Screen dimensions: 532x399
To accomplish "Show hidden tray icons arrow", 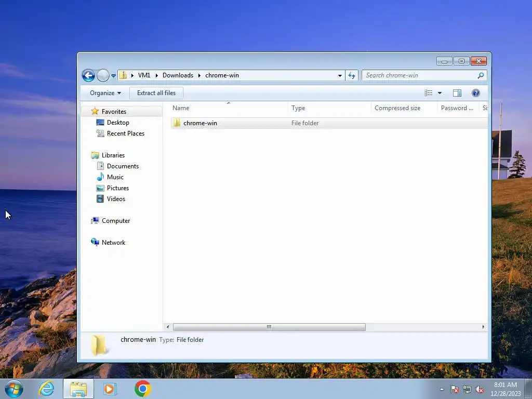I will coord(442,389).
